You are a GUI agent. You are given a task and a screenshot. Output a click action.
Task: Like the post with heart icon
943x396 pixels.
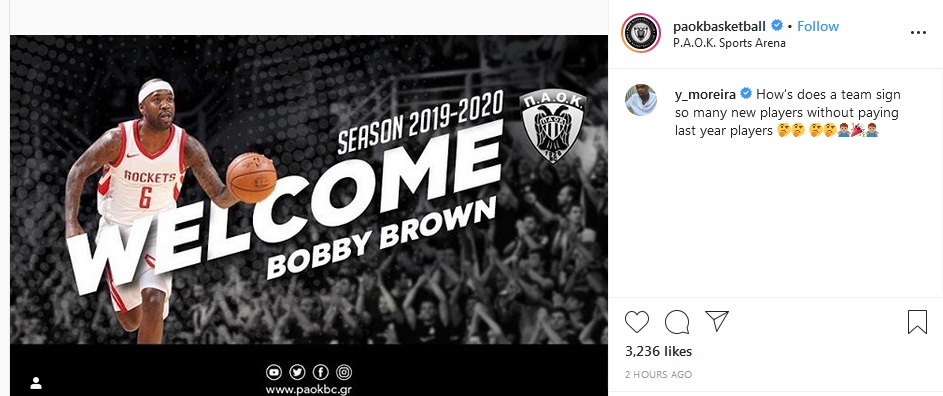point(636,322)
